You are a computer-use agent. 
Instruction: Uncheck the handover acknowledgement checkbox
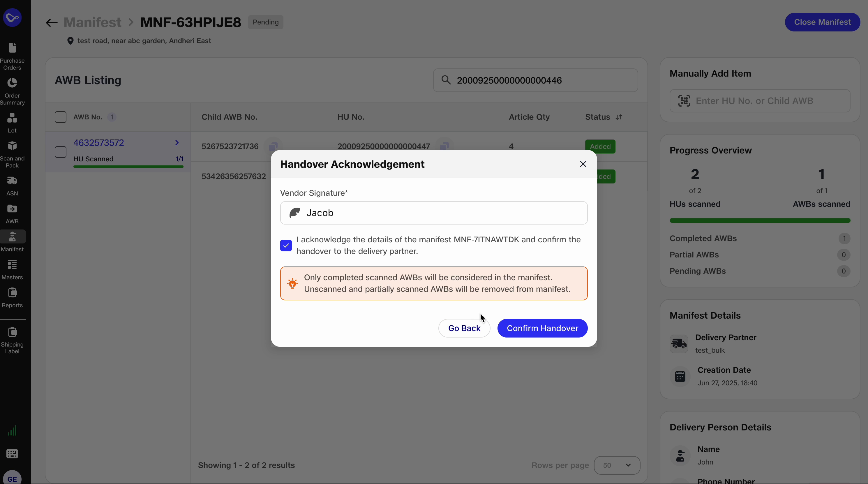point(285,245)
